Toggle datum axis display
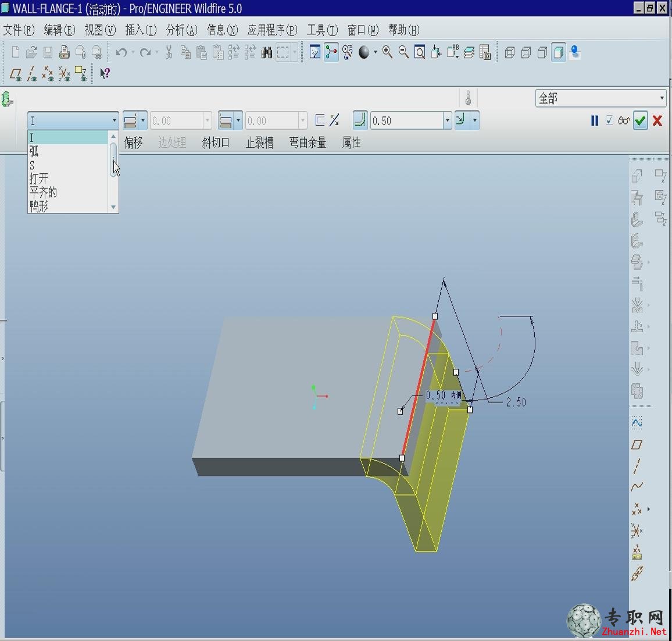The image size is (672, 641). click(x=32, y=74)
